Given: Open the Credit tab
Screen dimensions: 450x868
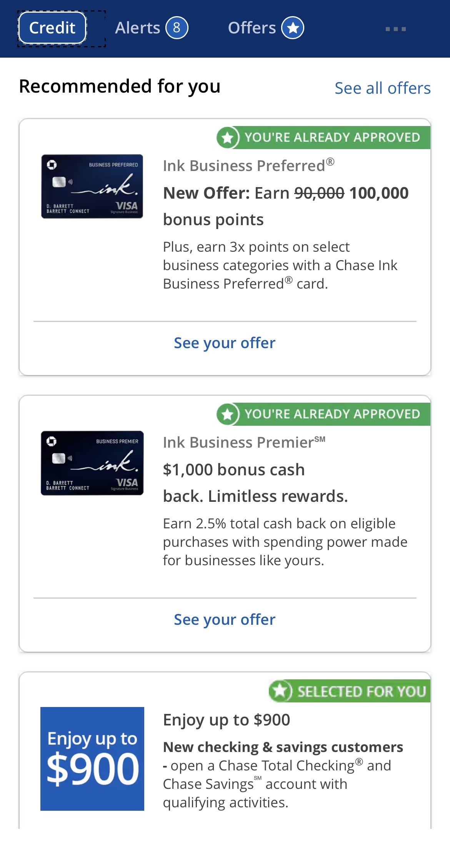Looking at the screenshot, I should pyautogui.click(x=52, y=28).
